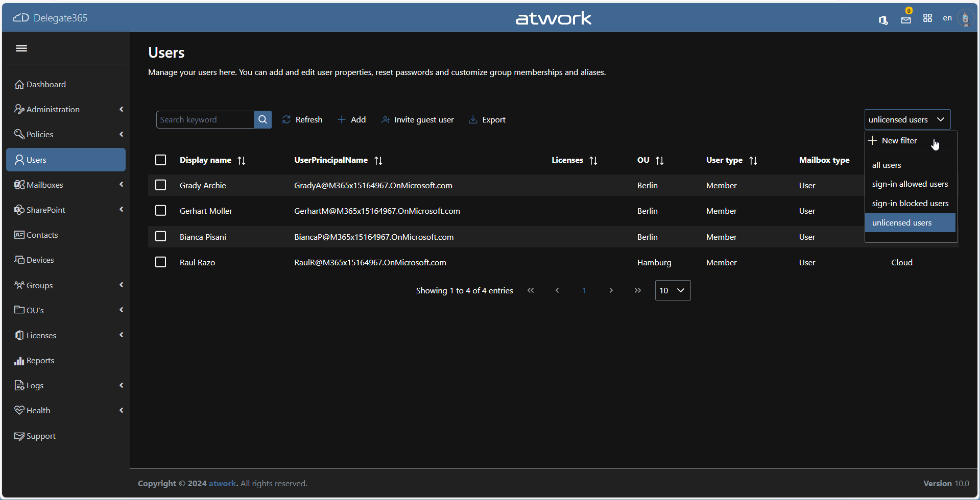Choose sign-in blocked users filter option
980x500 pixels.
point(910,204)
